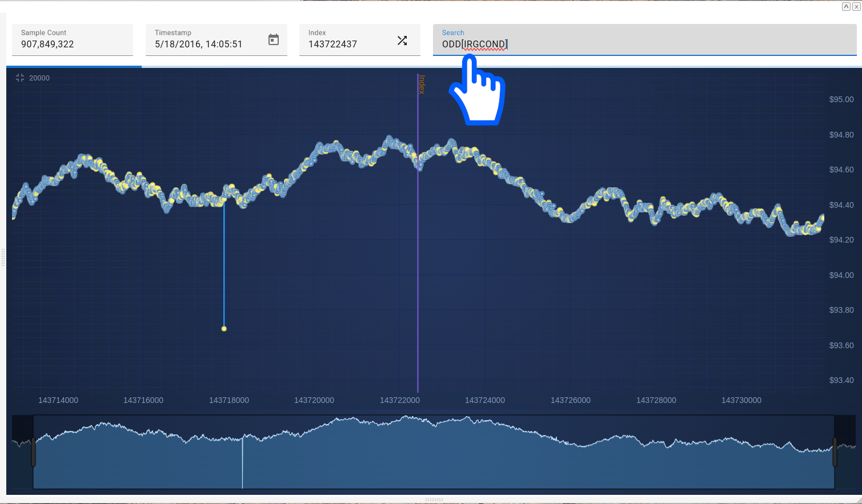Close the panel with the X button
This screenshot has height=504, width=862.
(856, 7)
